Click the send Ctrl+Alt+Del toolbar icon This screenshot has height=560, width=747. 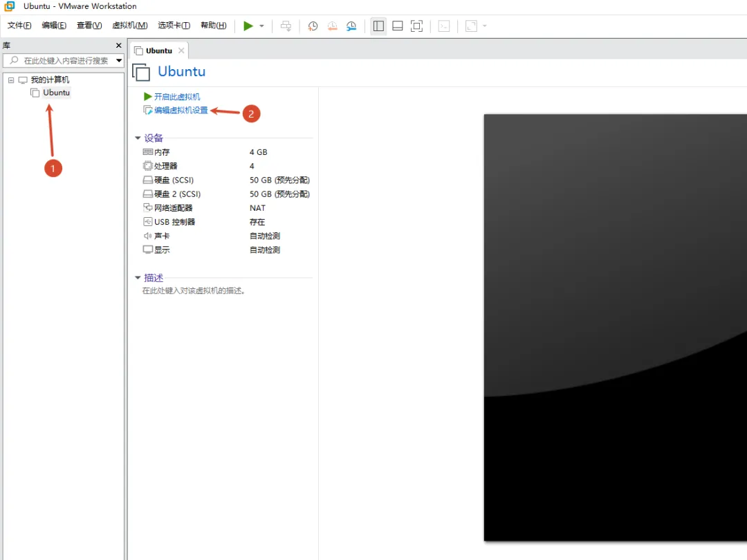pyautogui.click(x=286, y=26)
